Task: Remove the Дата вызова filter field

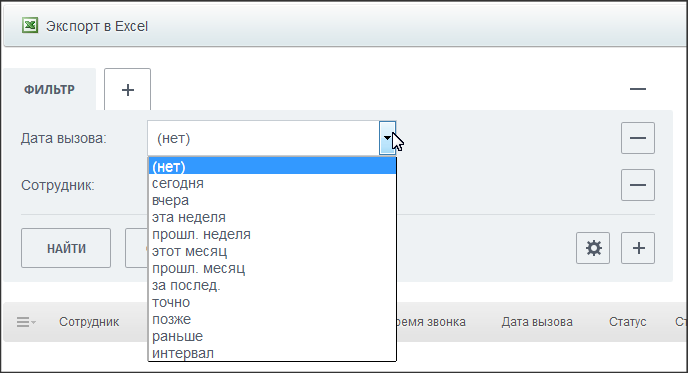Action: 638,138
